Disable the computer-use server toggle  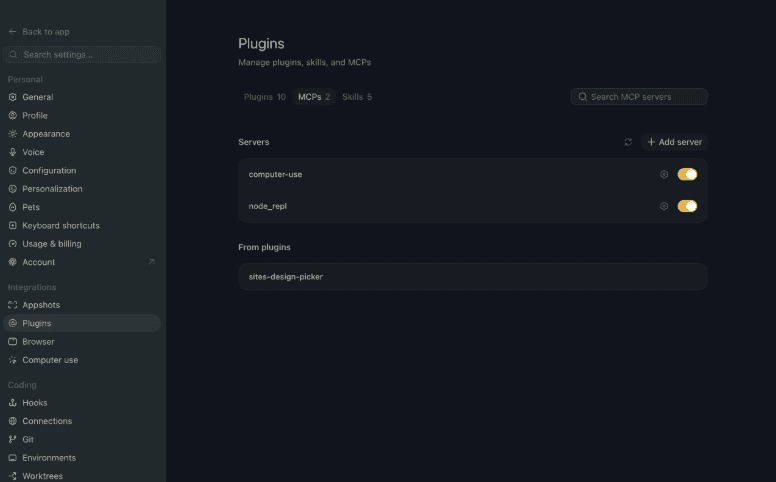coord(687,174)
